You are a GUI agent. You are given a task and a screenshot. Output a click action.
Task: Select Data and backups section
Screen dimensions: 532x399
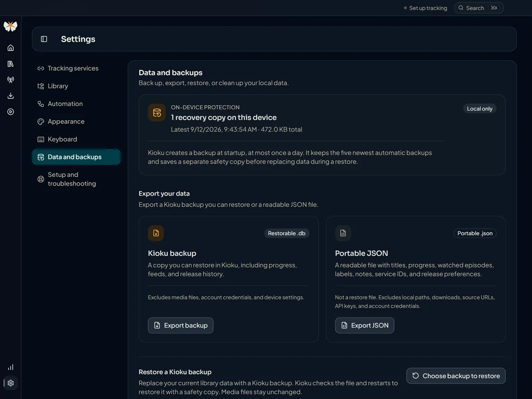pos(76,157)
